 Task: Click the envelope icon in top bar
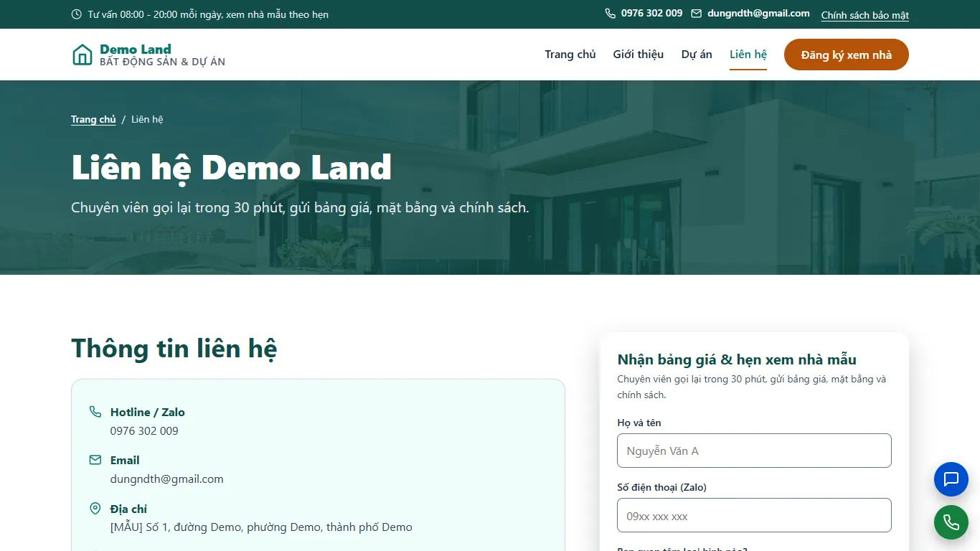coord(697,14)
